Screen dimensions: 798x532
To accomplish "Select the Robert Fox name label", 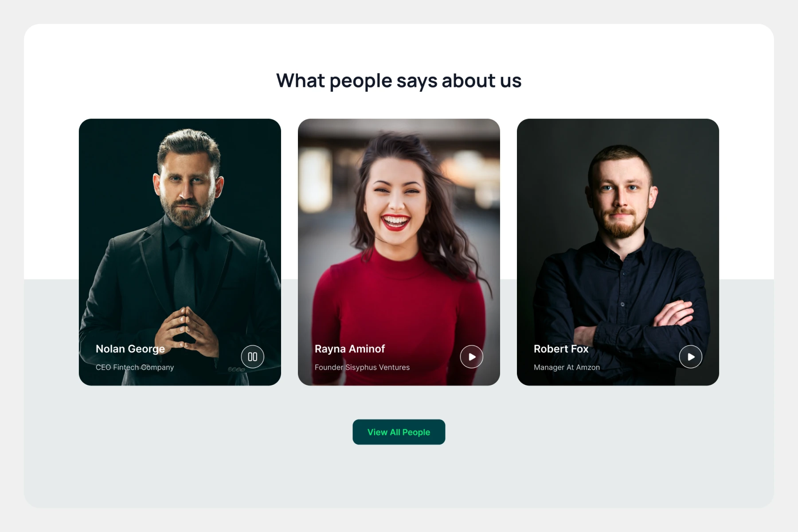I will pyautogui.click(x=561, y=349).
